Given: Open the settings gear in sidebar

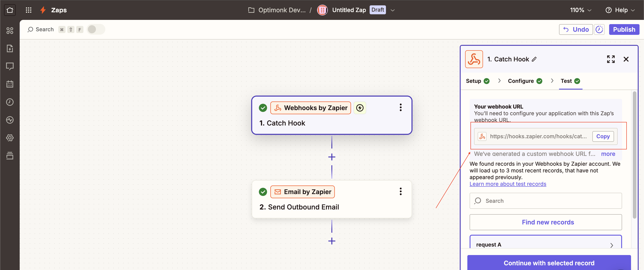Looking at the screenshot, I should tap(10, 138).
